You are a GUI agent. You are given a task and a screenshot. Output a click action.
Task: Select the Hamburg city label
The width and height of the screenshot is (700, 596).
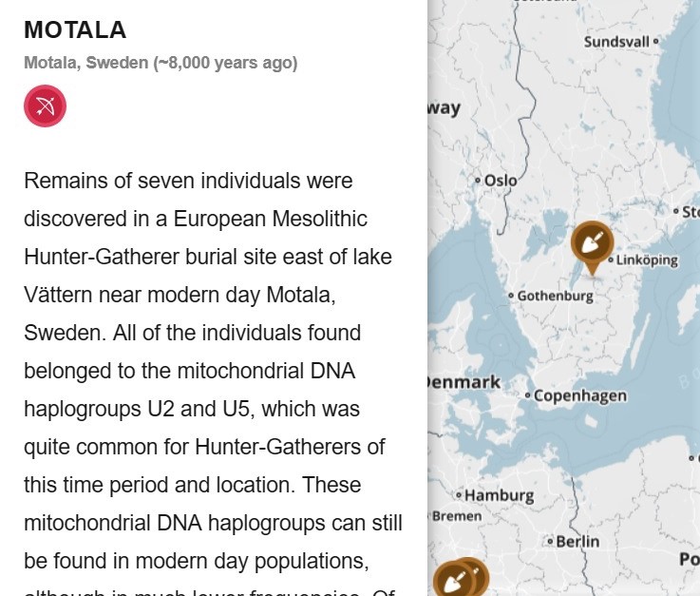click(499, 495)
